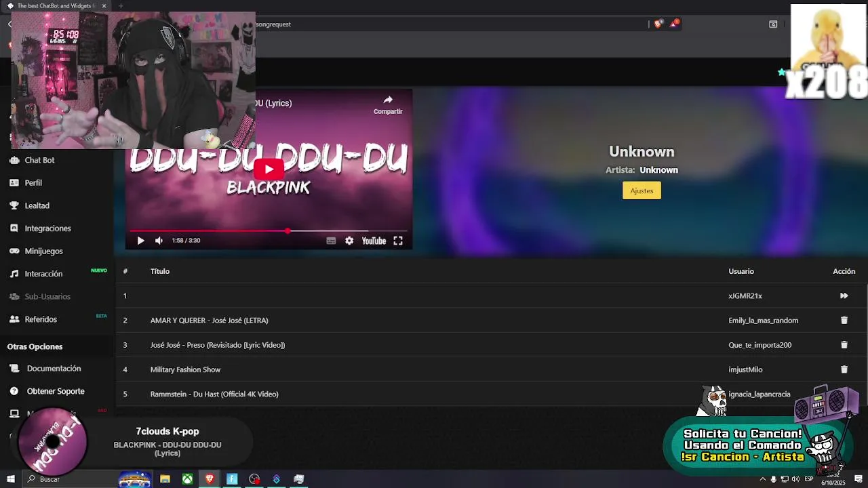
Task: Switch the video to fullscreen mode
Action: [x=398, y=241]
